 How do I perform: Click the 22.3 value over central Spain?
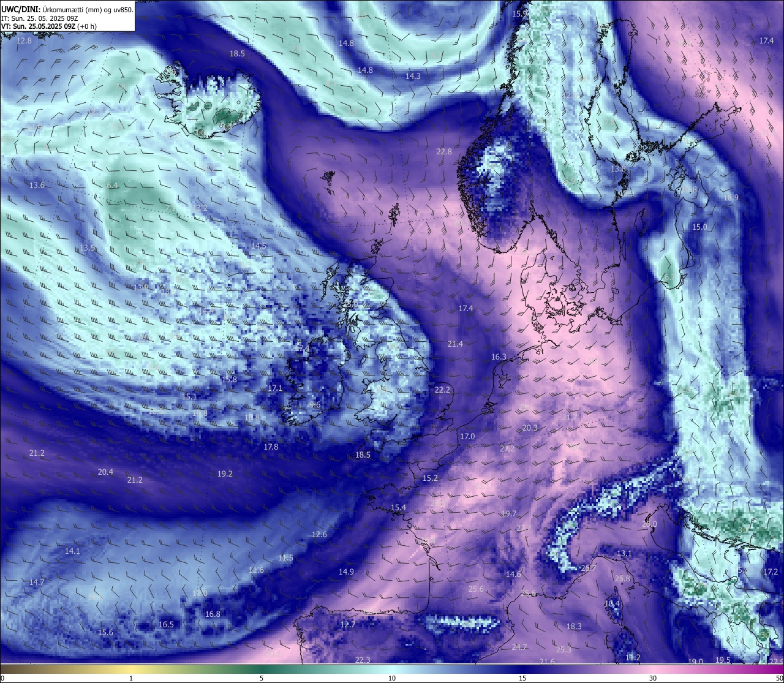coord(363,660)
